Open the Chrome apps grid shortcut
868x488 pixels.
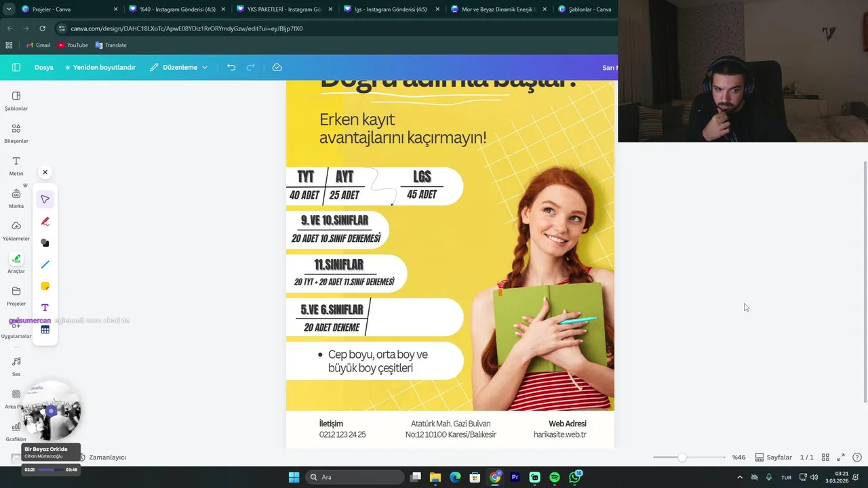[9, 45]
